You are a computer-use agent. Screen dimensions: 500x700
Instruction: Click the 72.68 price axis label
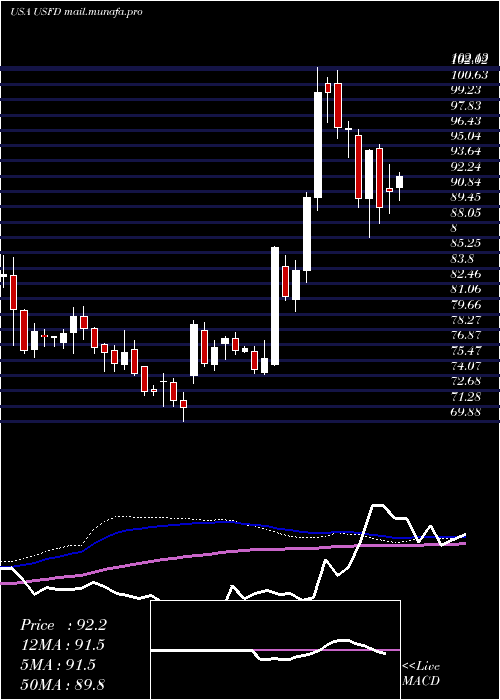point(466,381)
